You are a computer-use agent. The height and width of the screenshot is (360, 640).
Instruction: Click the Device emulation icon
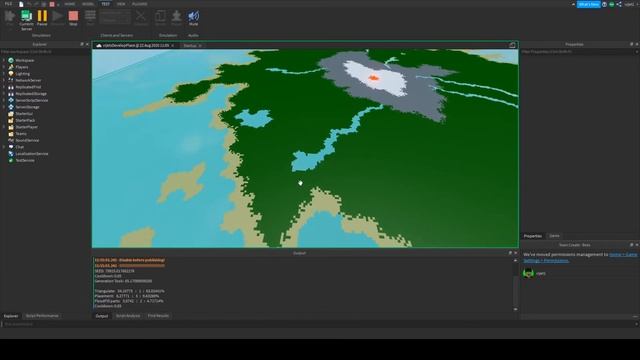coord(160,16)
